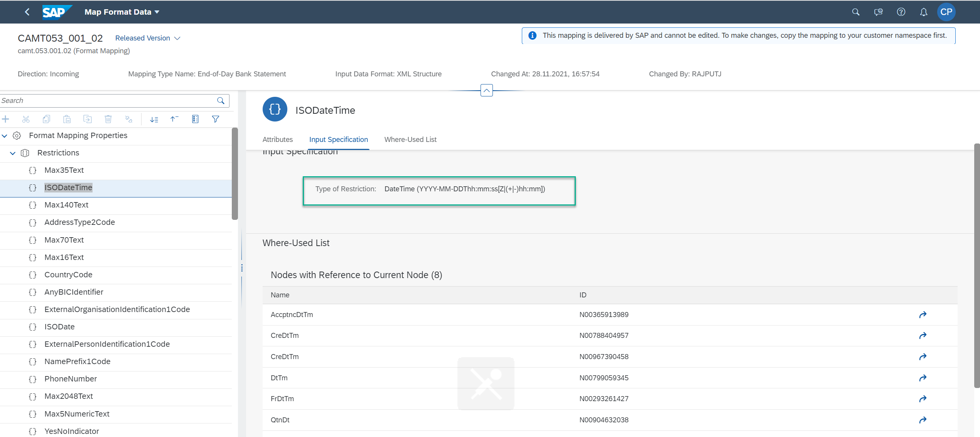Select Max70Text in the tree

tap(116, 240)
